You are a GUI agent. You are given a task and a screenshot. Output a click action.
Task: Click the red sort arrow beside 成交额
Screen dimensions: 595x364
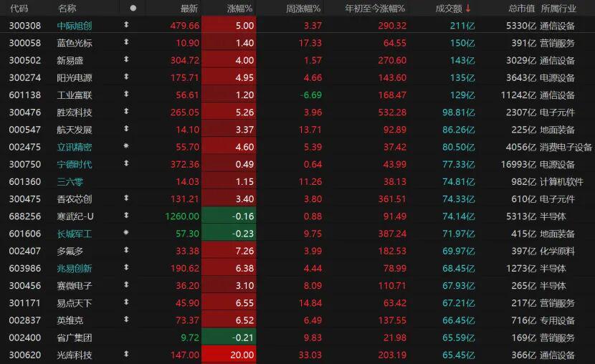click(x=468, y=9)
